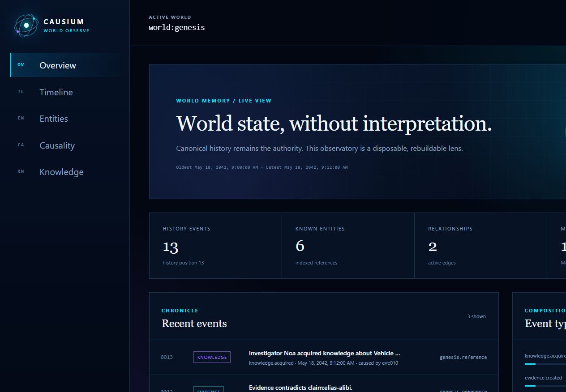Open the History Events stat card
Screen dimensions: 566x392
[215, 246]
